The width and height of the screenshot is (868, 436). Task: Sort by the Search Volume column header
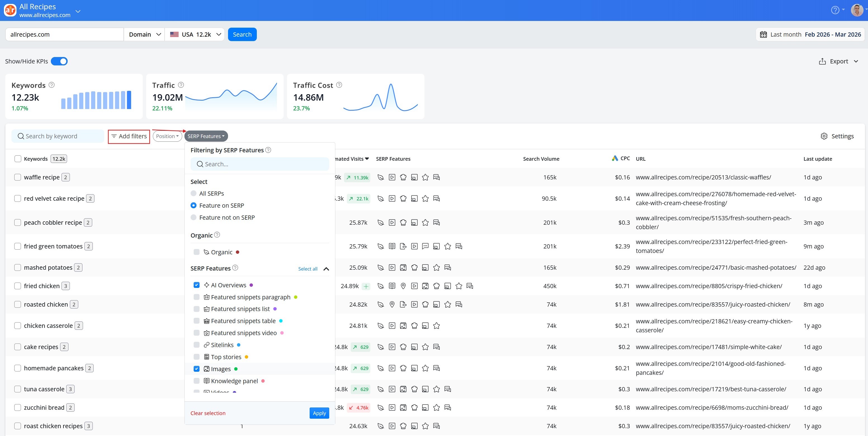541,159
